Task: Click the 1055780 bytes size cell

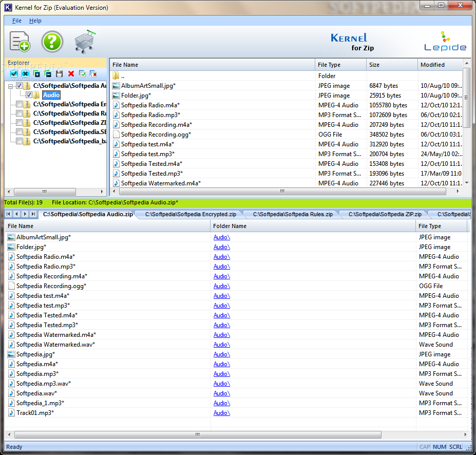Action: coord(388,105)
